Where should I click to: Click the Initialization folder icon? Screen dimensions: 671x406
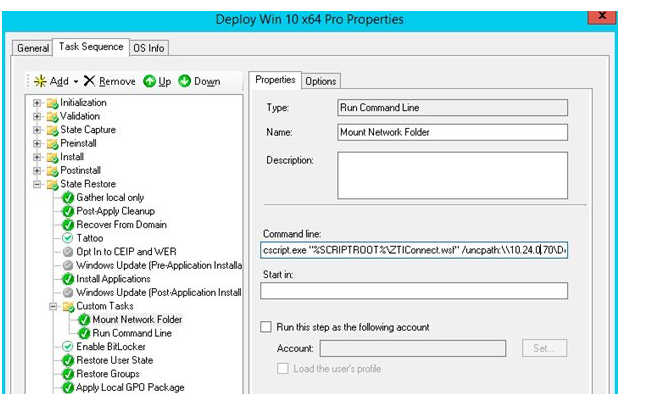coord(52,103)
